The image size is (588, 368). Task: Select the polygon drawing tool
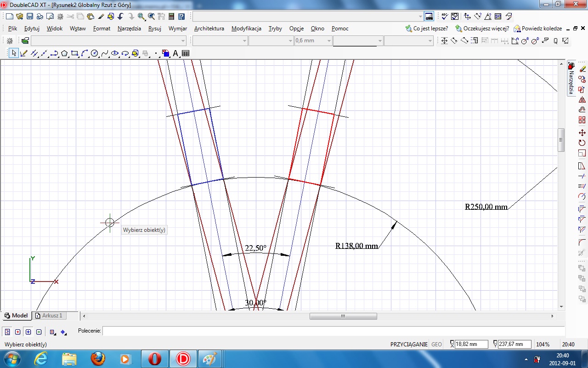[x=65, y=53]
